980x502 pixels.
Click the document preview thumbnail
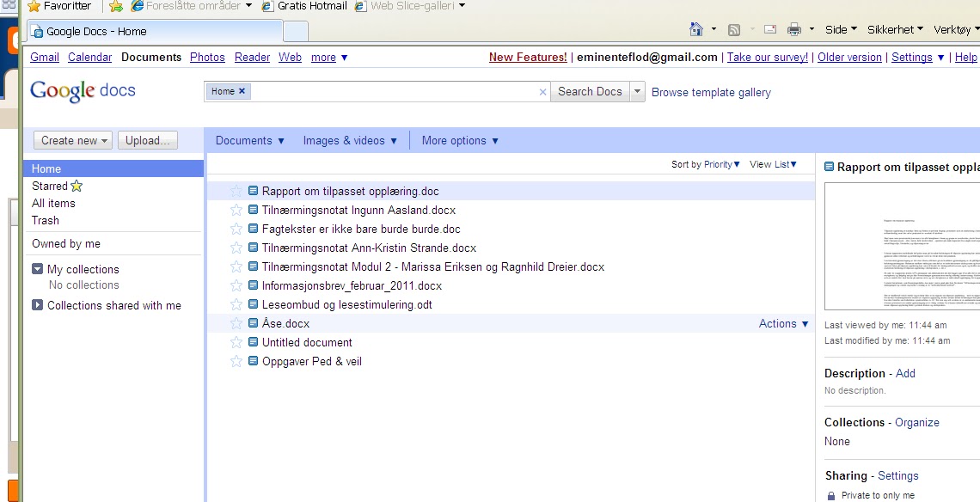coord(902,247)
